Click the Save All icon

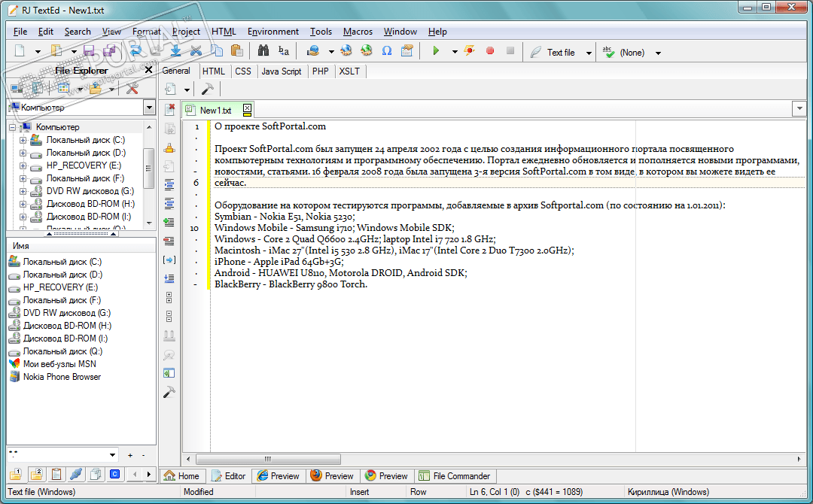click(x=109, y=50)
